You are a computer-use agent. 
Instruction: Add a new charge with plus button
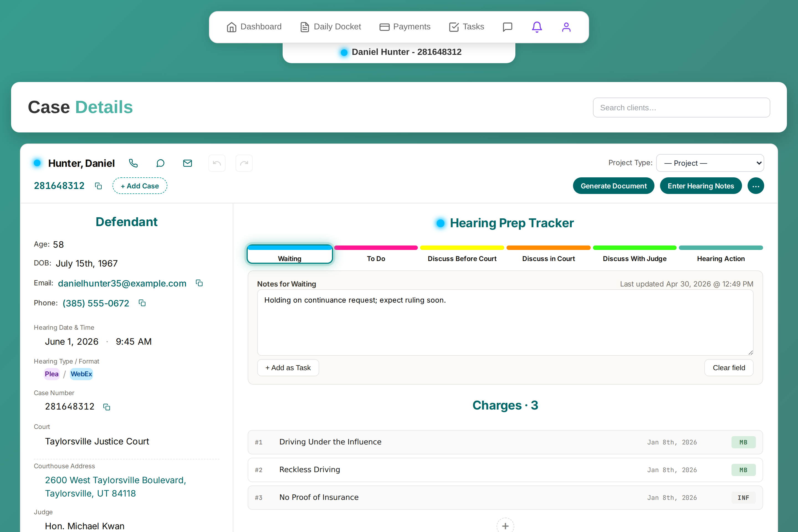[x=505, y=526]
